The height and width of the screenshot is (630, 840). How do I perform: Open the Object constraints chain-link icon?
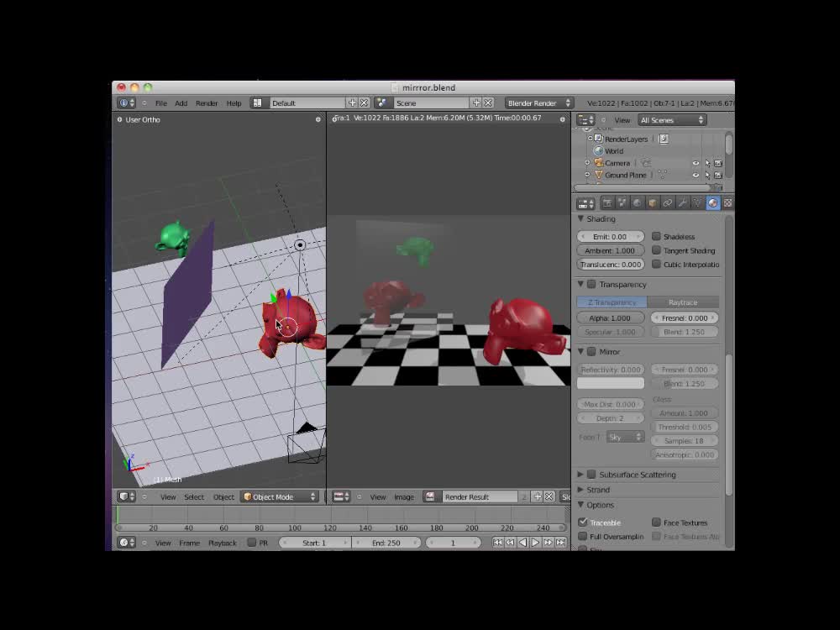(x=668, y=202)
